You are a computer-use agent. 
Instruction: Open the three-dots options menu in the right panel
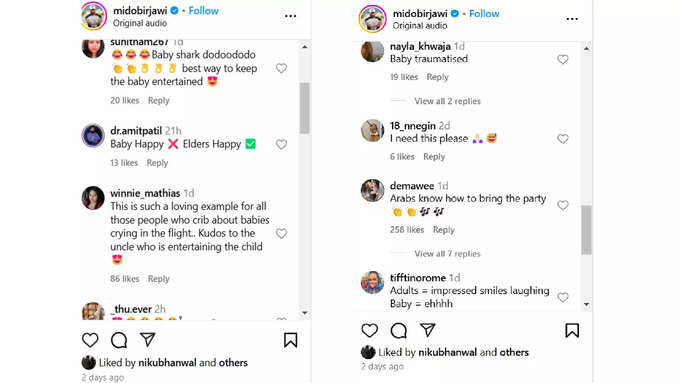click(572, 19)
